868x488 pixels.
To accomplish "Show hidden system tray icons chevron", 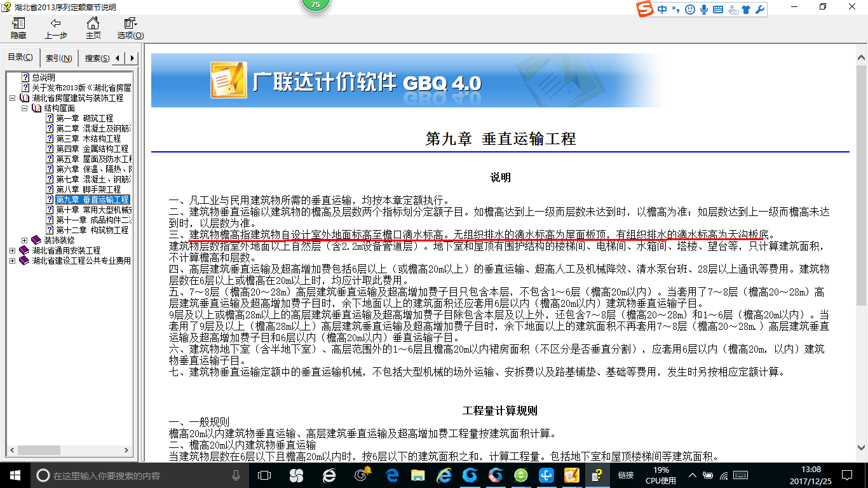I will [692, 475].
